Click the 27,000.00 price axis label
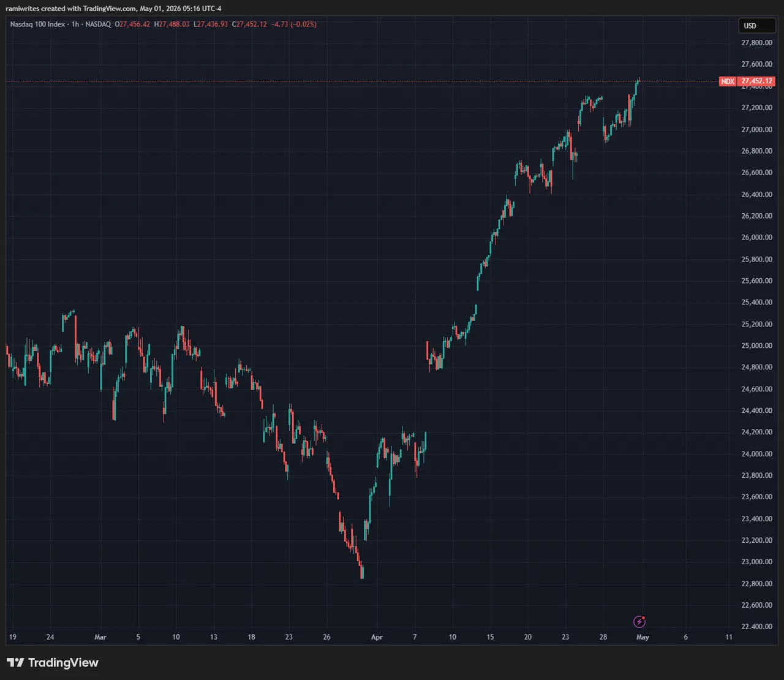The image size is (784, 680). point(756,129)
